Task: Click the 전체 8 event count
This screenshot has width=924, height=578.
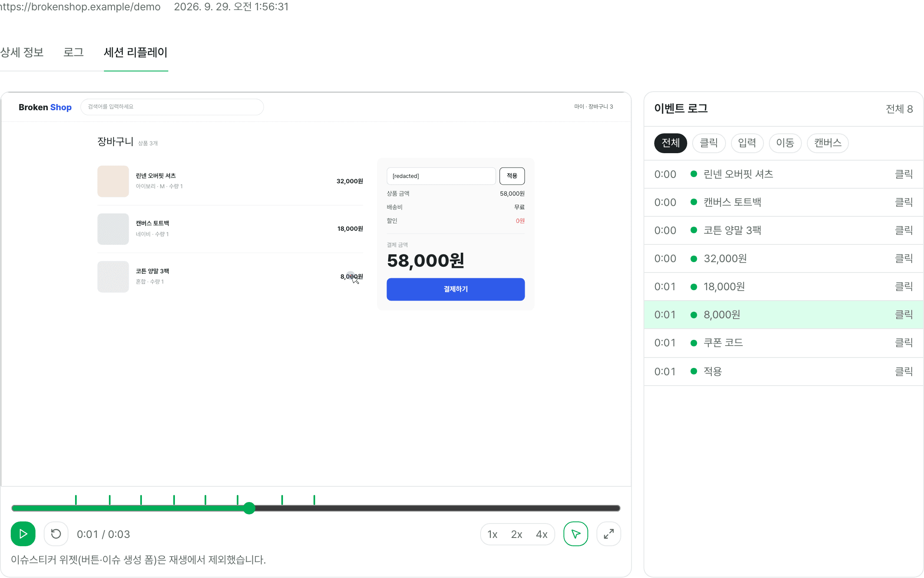Action: click(899, 109)
